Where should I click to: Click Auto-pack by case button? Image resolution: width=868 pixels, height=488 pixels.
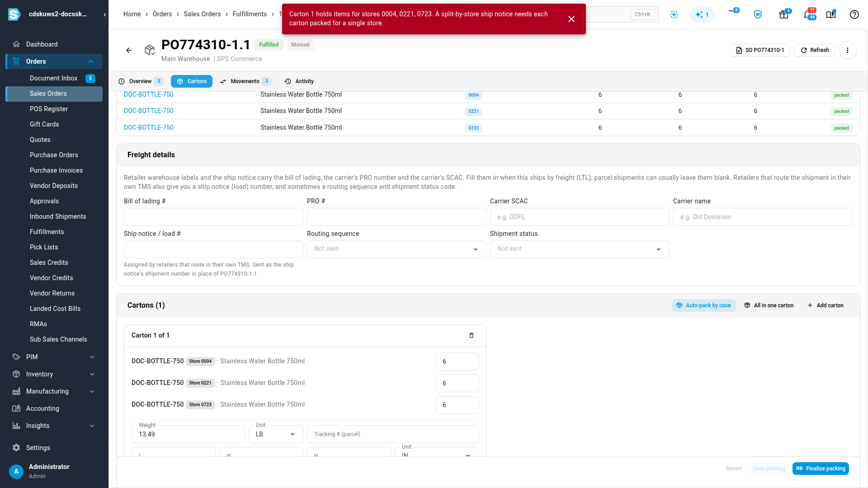pyautogui.click(x=703, y=305)
